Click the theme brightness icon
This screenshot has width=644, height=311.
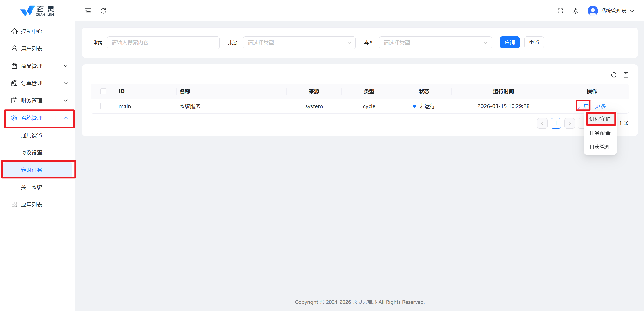575,11
